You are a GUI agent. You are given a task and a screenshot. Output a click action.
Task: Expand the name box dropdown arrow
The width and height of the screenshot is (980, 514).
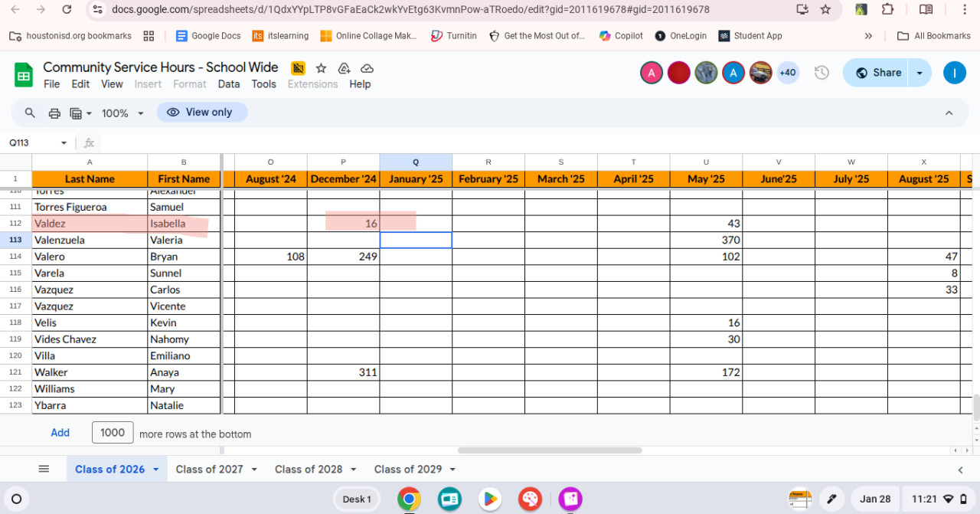(x=64, y=143)
